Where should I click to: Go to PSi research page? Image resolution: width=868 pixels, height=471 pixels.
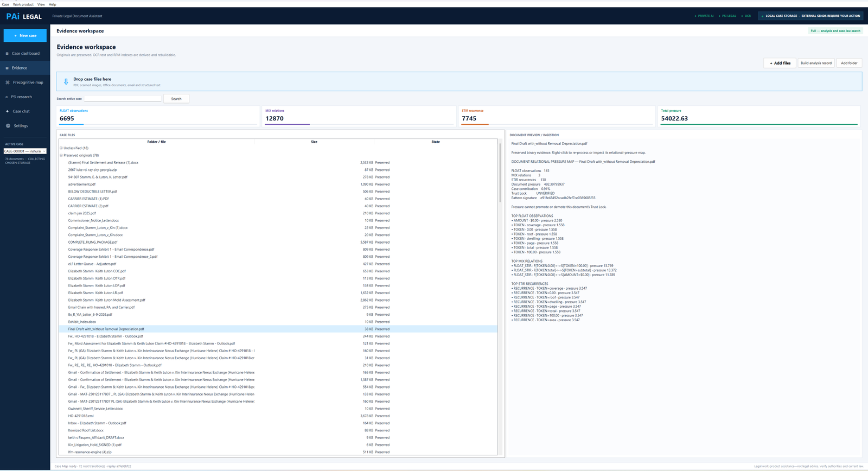coord(25,97)
